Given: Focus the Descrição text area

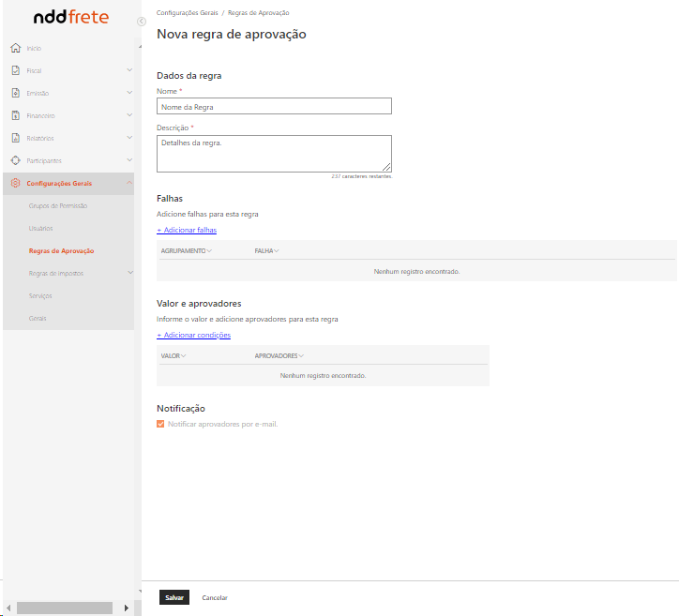Looking at the screenshot, I should click(x=274, y=154).
